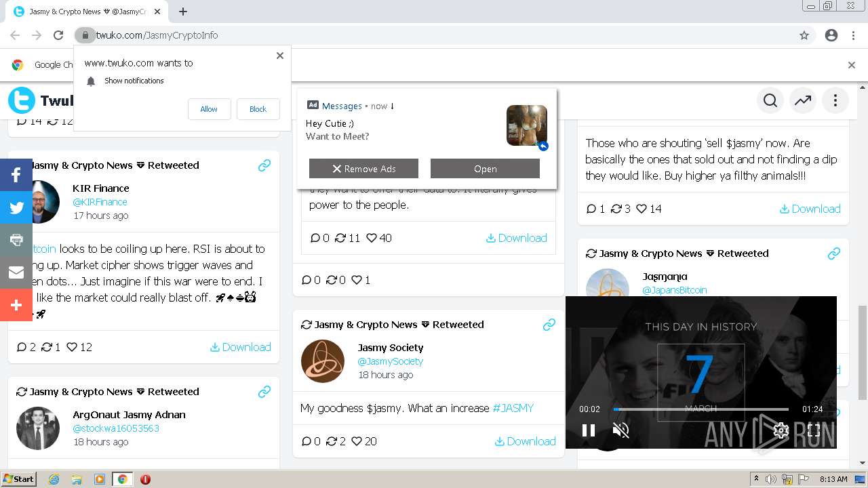Click retweet icon showing 11
Screen dimensions: 868x488
tap(340, 238)
